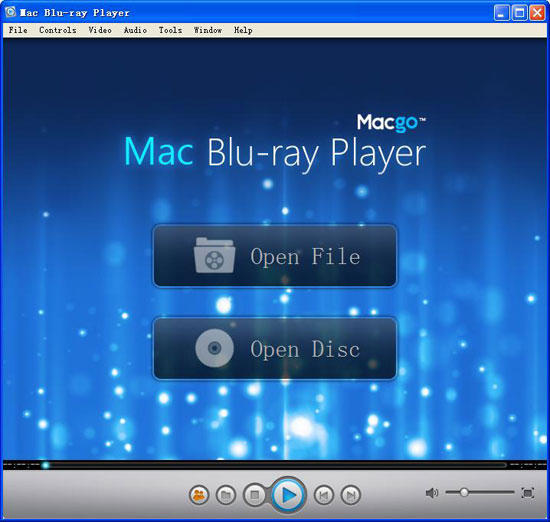Click the Open File button

coord(275,256)
